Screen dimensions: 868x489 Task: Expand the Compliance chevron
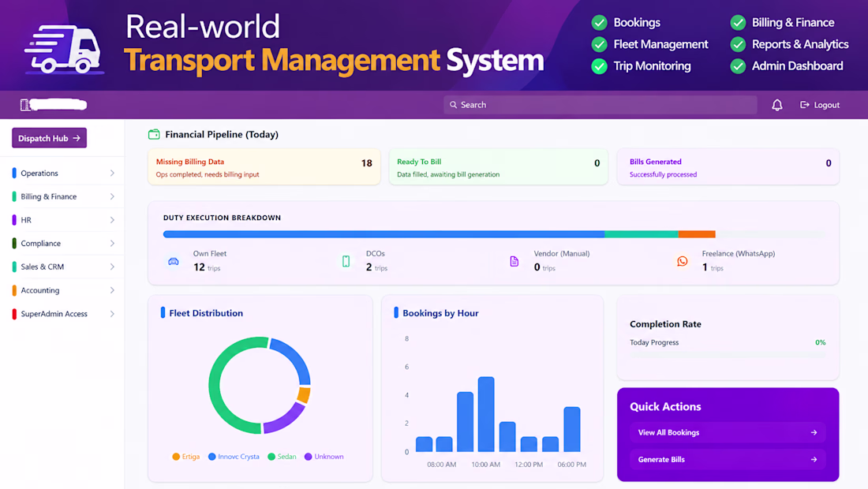112,244
